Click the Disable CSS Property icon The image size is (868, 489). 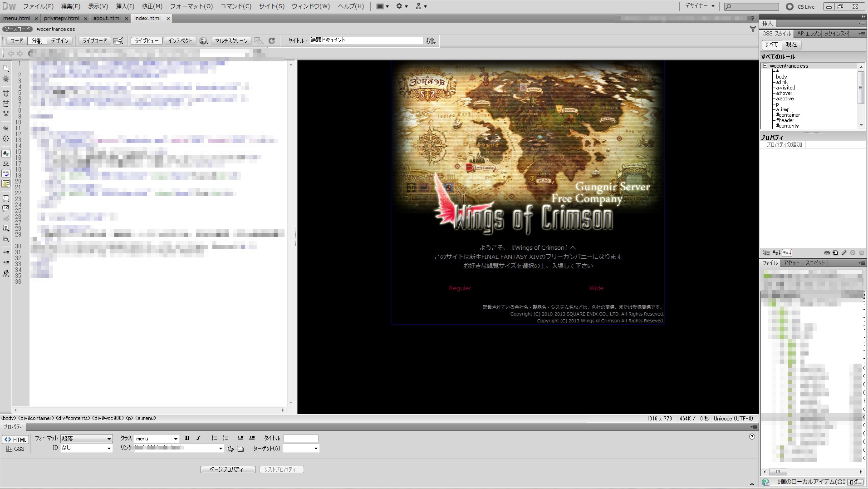853,253
